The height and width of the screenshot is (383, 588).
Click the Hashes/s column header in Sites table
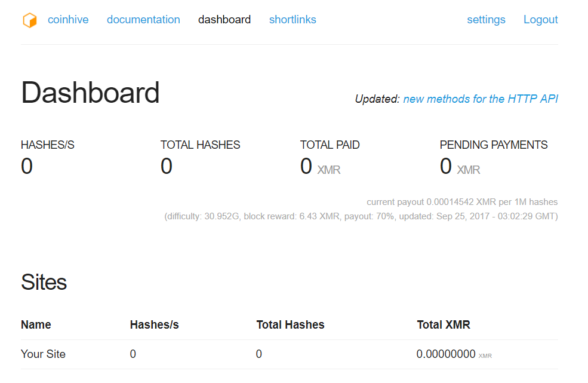[154, 325]
